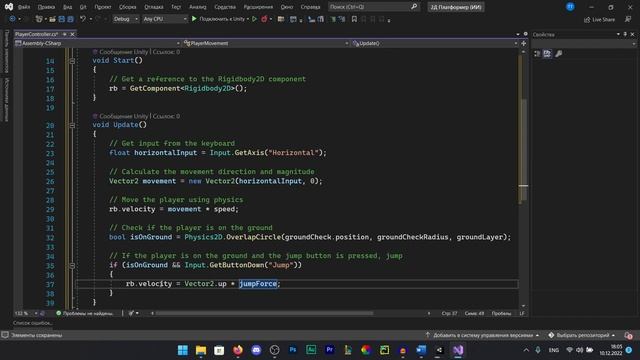Screen dimensions: 640x360
Task: Open the Проект menu
Action: 102,7
